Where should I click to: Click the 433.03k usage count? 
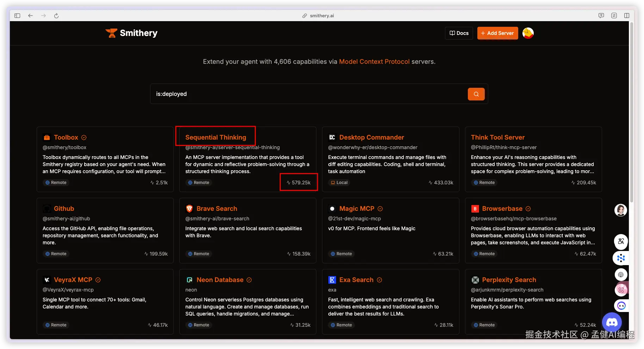coord(441,183)
